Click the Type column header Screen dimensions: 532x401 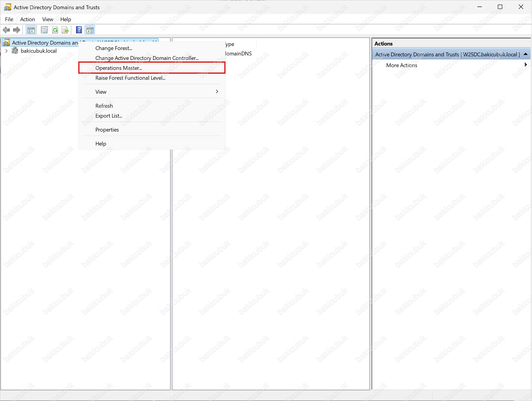[239, 44]
